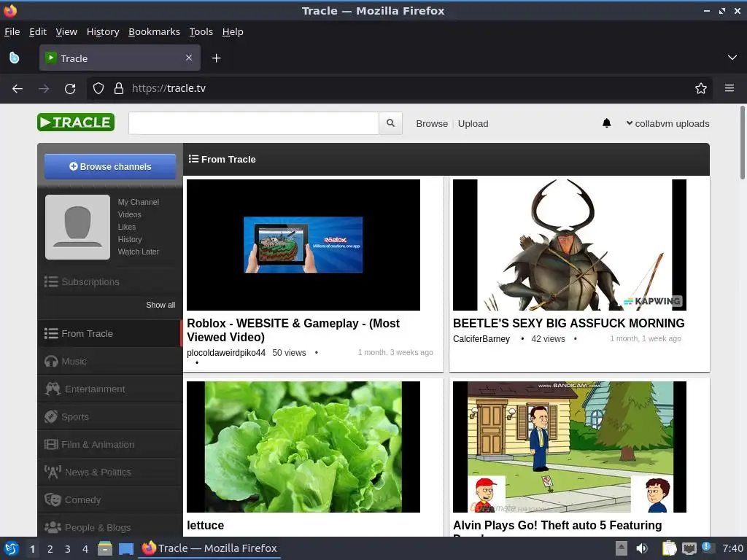Click the Browse channels button
Viewport: 747px width, 560px height.
[x=110, y=167]
